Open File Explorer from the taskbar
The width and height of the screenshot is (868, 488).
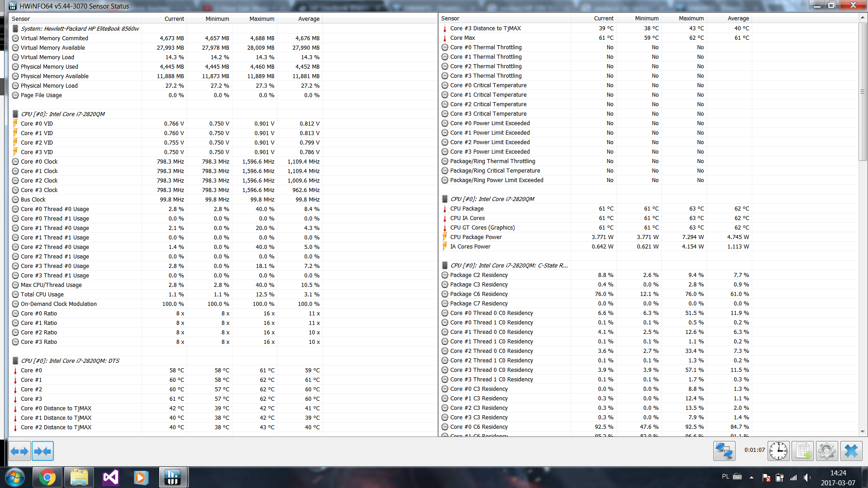[x=79, y=477]
